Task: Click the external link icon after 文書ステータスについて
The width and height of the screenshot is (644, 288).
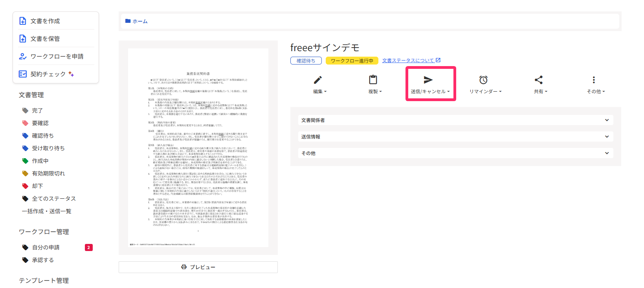Action: [x=438, y=60]
